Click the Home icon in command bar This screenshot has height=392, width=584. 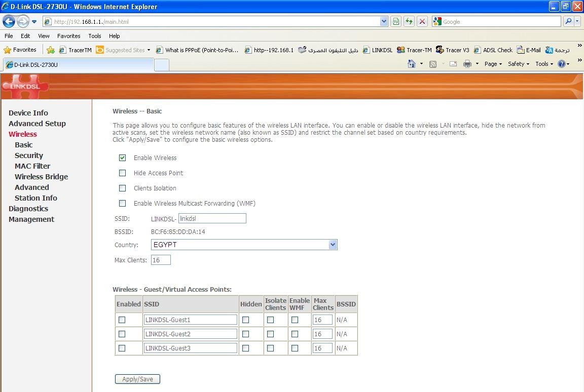(x=412, y=64)
